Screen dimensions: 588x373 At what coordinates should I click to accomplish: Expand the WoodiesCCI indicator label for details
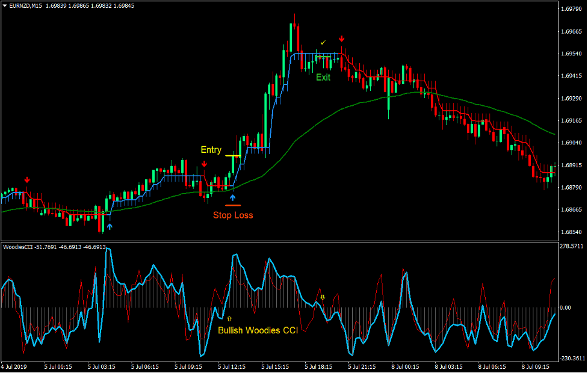coord(21,246)
